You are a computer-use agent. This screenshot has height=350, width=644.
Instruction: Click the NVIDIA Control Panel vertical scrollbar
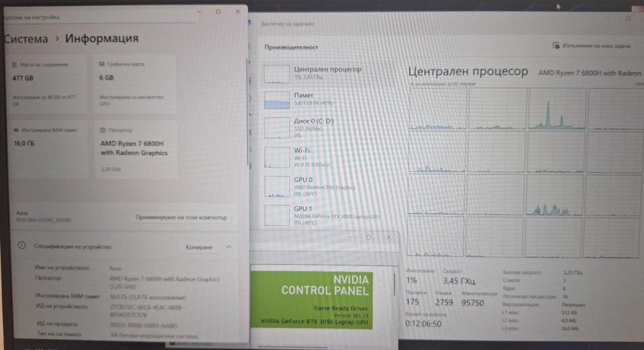point(395,284)
